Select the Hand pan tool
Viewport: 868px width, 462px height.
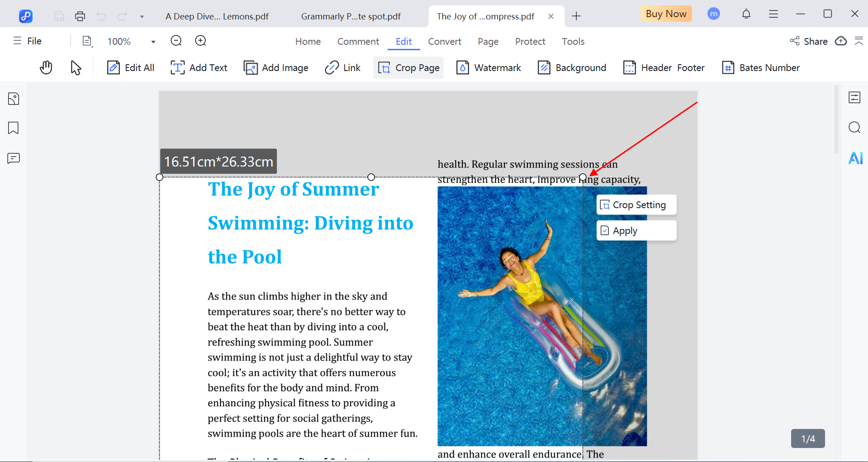pyautogui.click(x=46, y=68)
